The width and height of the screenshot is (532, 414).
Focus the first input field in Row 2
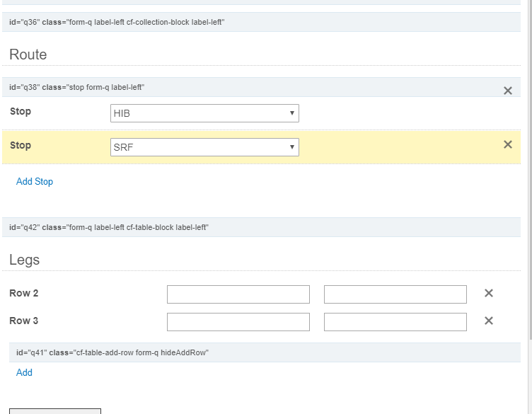point(238,294)
